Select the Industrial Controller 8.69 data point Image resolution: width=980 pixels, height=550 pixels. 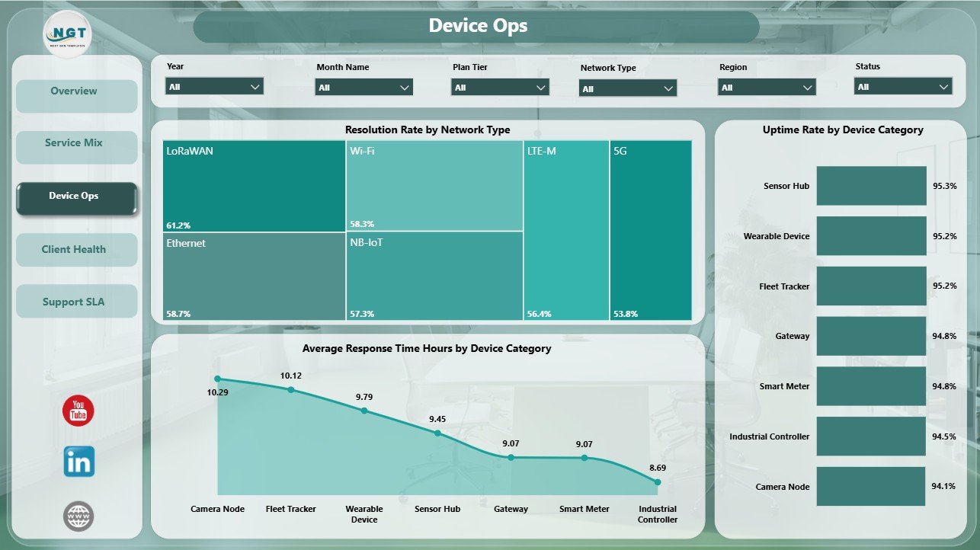click(658, 482)
